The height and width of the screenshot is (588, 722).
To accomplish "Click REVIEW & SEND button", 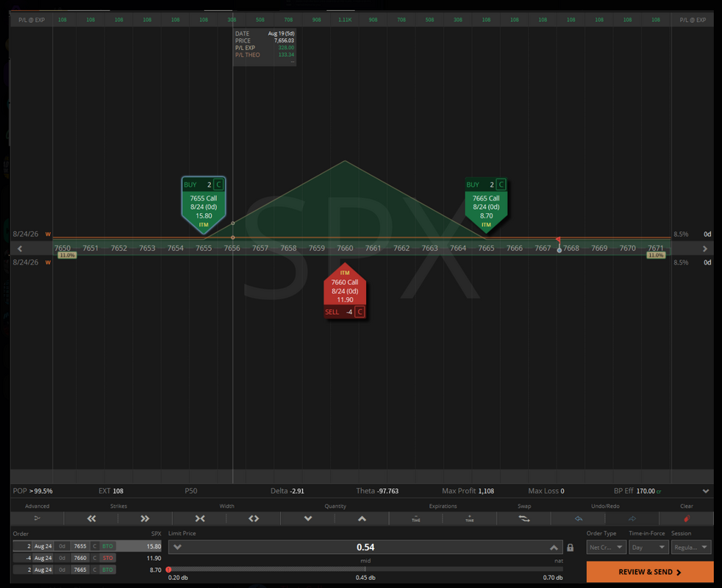I will [x=650, y=572].
